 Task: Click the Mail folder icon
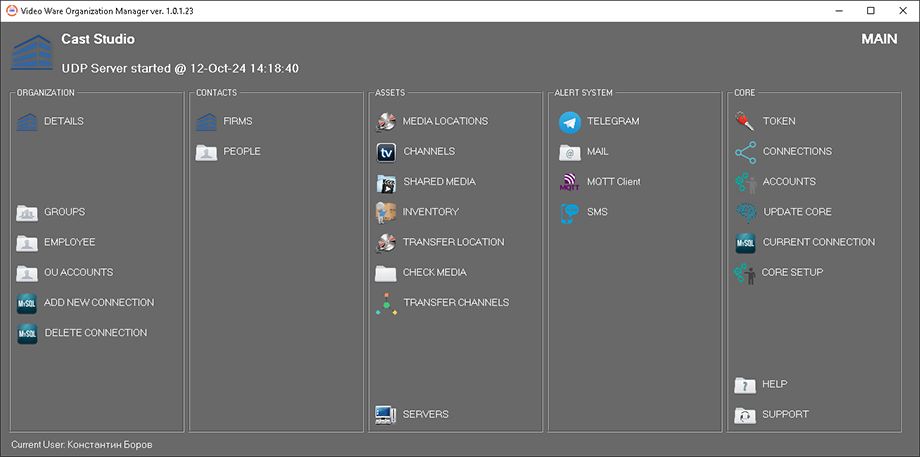570,153
